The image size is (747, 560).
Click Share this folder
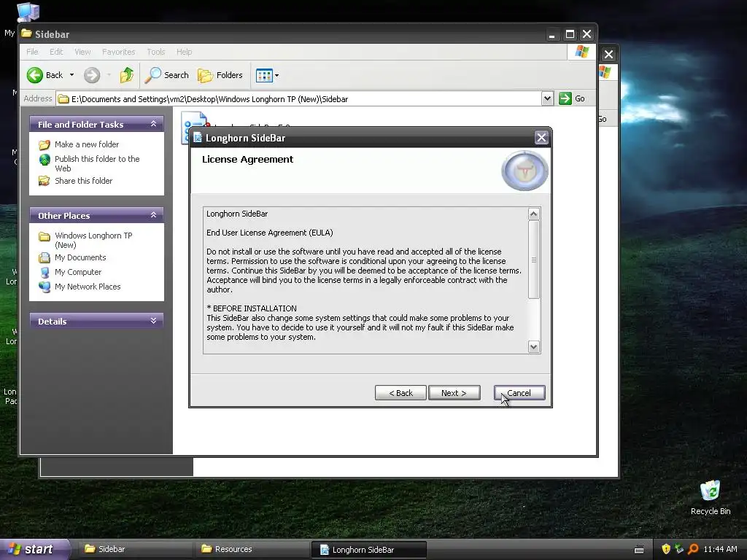pyautogui.click(x=83, y=181)
